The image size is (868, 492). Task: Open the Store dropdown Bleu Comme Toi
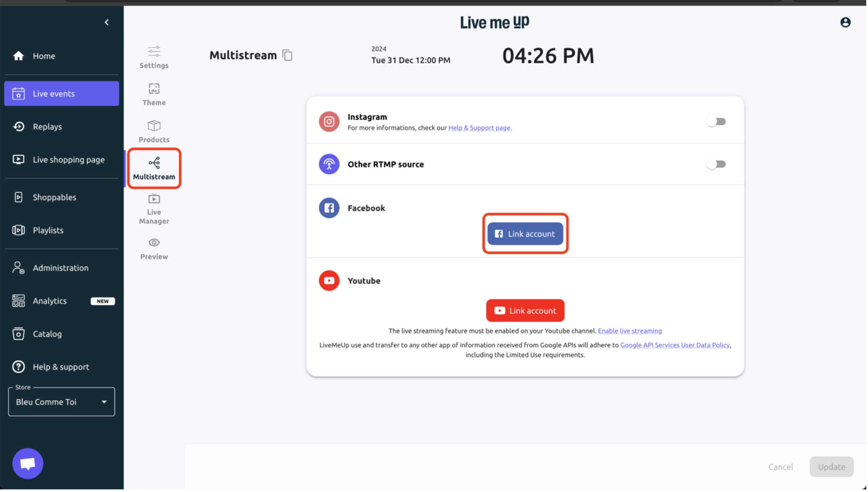tap(62, 402)
